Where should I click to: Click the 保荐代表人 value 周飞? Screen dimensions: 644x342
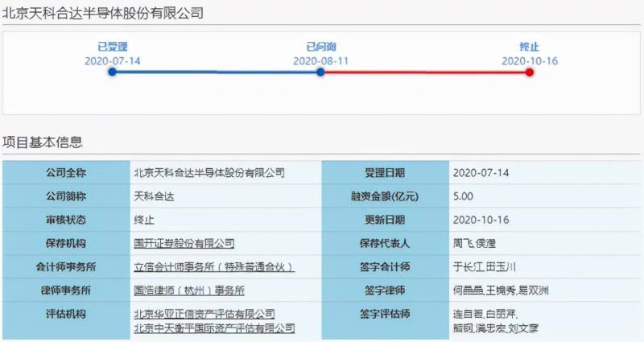pyautogui.click(x=464, y=244)
